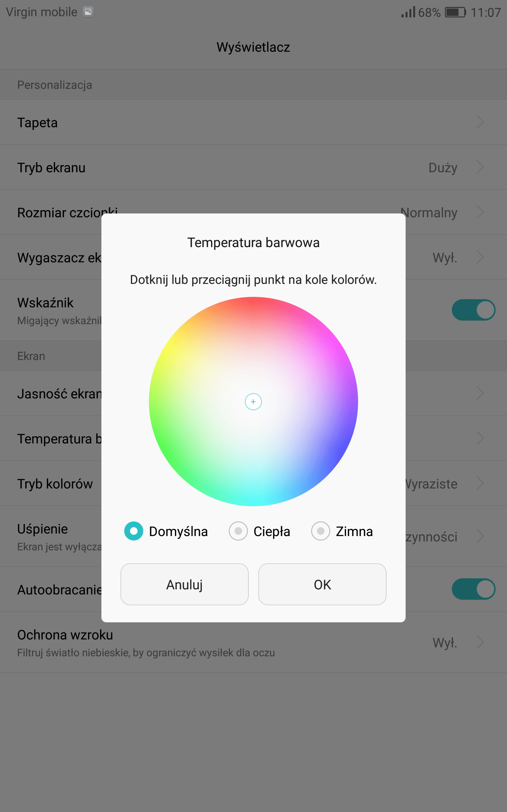507x812 pixels.
Task: Cancel the dialog with Anuluj
Action: pyautogui.click(x=184, y=584)
